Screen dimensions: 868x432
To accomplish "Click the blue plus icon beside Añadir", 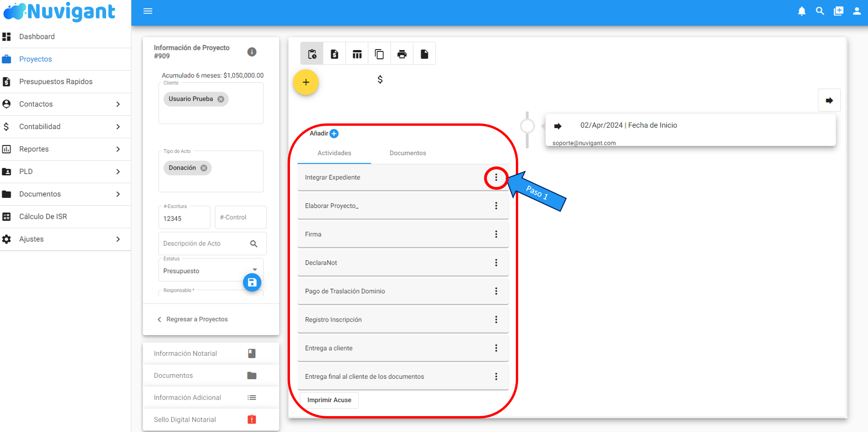I will click(334, 134).
